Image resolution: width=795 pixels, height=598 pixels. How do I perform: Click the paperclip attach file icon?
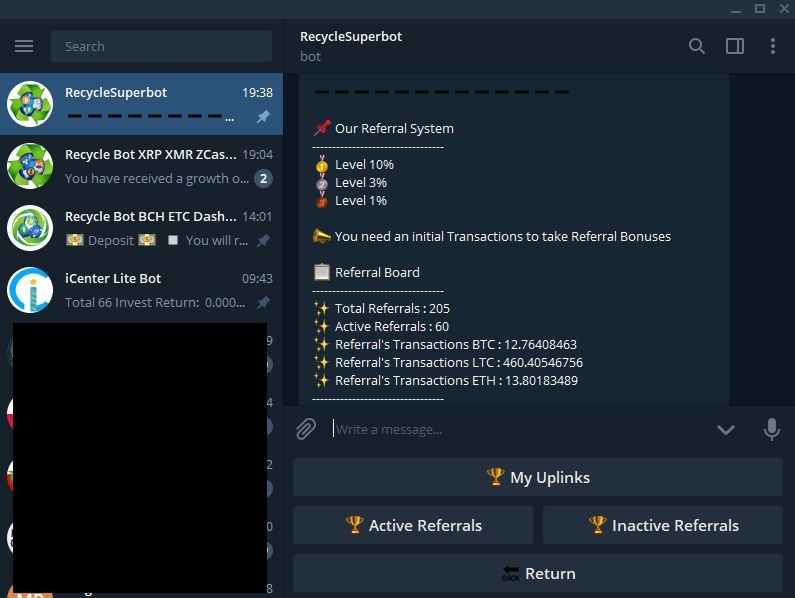(x=306, y=429)
